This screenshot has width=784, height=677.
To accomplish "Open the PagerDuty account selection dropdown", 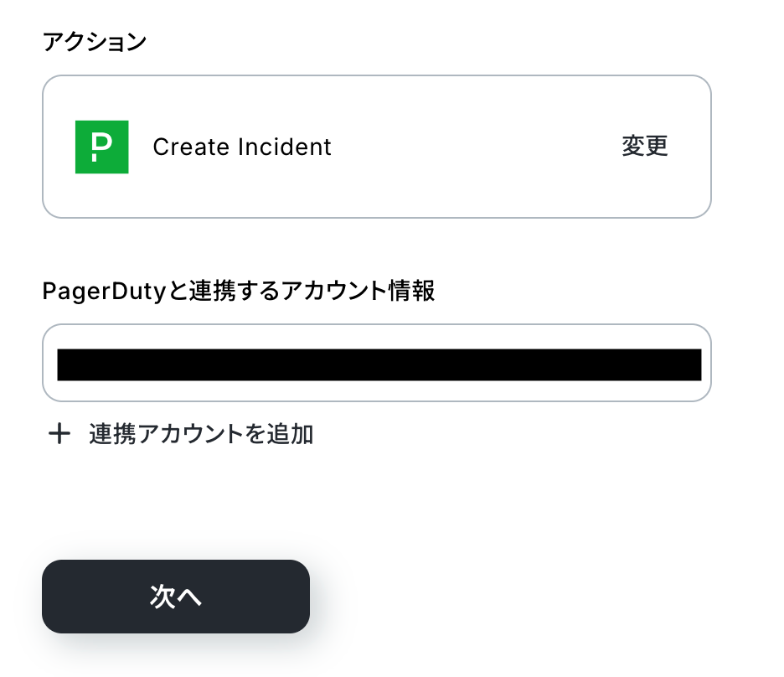I will (x=376, y=363).
